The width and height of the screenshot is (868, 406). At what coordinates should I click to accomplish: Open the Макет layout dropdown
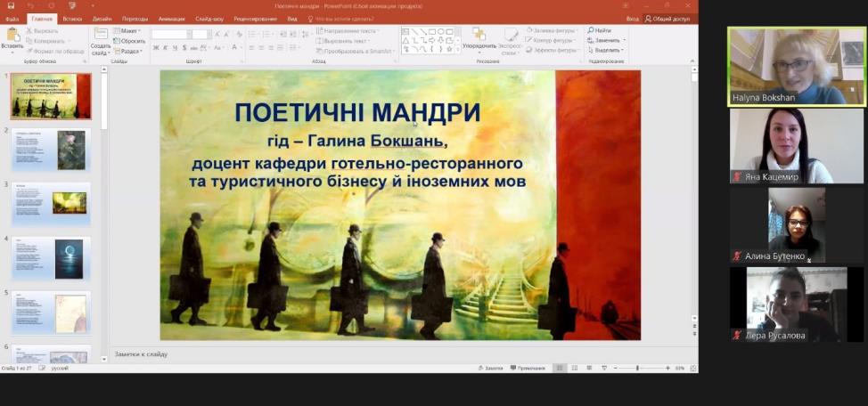point(127,31)
